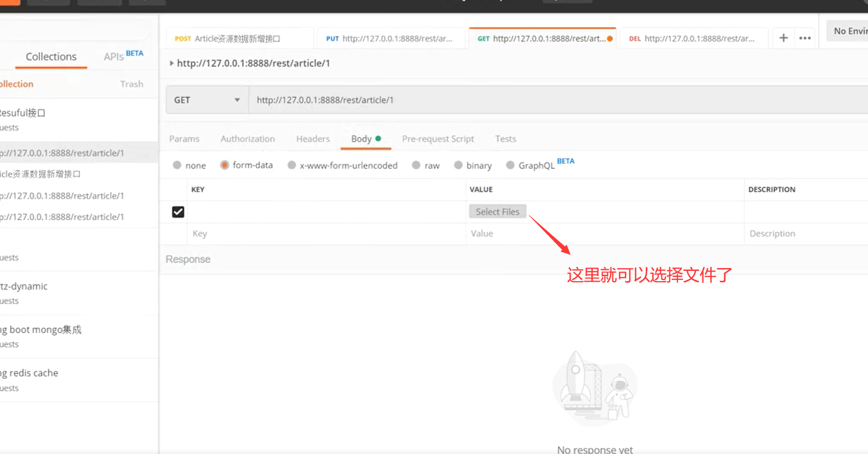Open the Pre-request Script tab
The image size is (868, 454).
click(438, 139)
